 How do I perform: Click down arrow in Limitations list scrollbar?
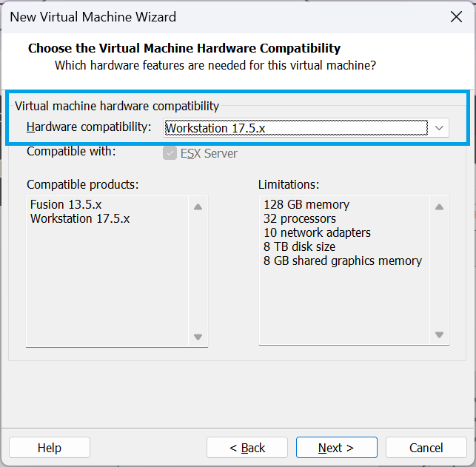pyautogui.click(x=439, y=335)
